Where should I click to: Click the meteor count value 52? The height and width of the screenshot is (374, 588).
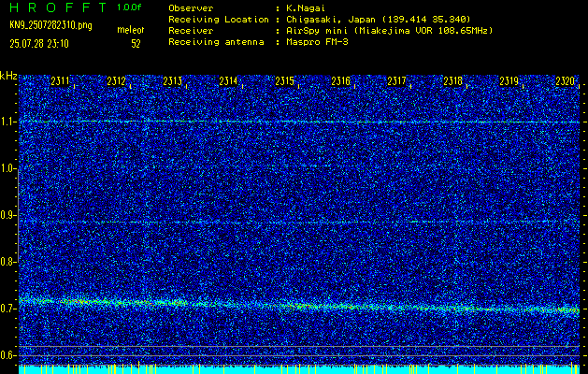point(136,44)
